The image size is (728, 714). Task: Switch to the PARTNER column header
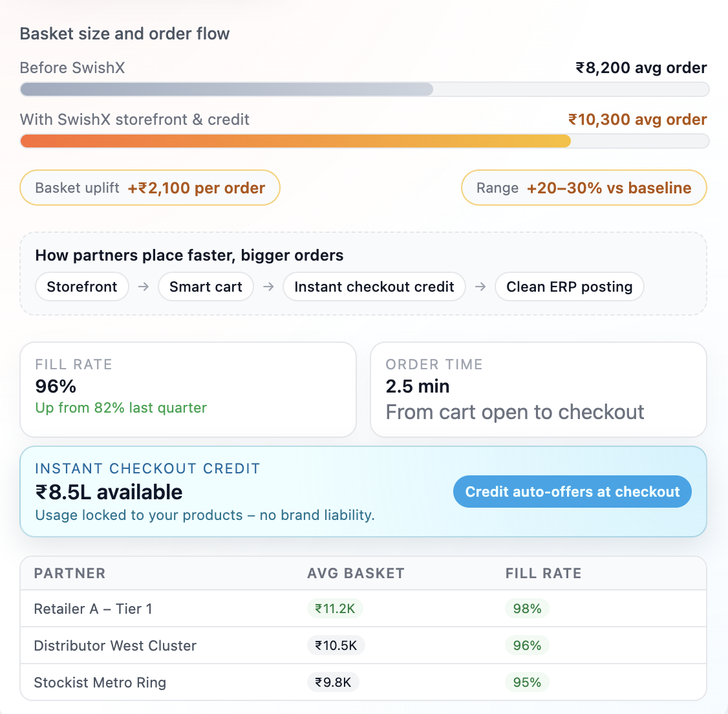pyautogui.click(x=70, y=573)
